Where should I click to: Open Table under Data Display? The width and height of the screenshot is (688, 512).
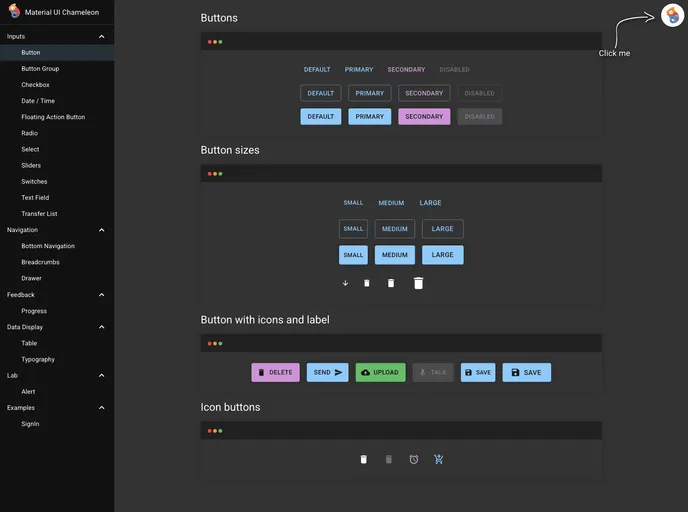coord(57,343)
